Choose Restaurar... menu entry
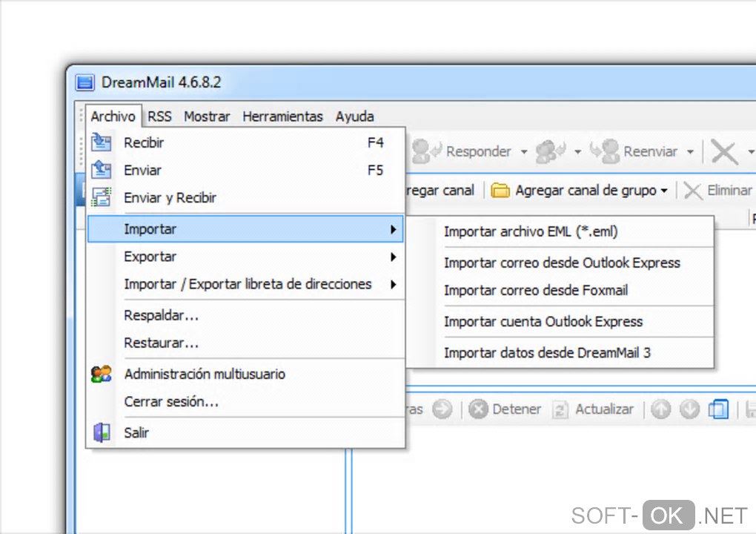 coord(245,343)
